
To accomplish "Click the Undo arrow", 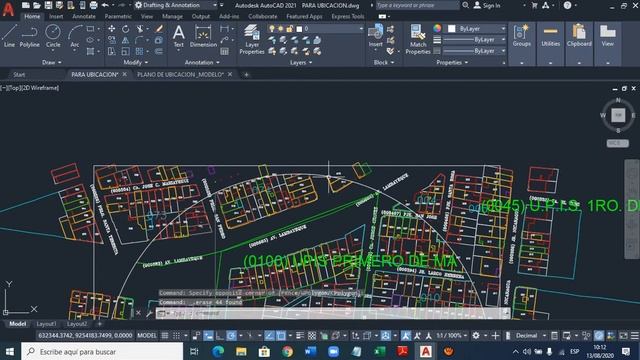I will coord(105,5).
